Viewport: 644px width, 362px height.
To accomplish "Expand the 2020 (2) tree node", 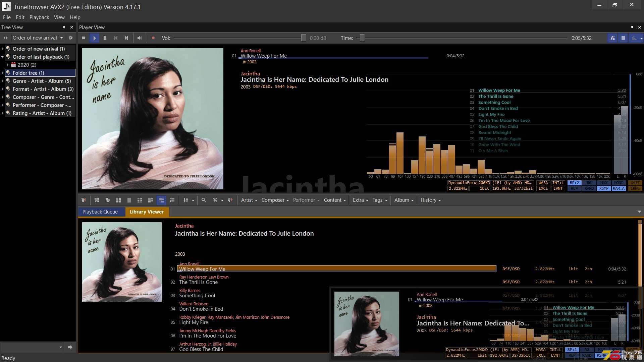I will click(8, 65).
